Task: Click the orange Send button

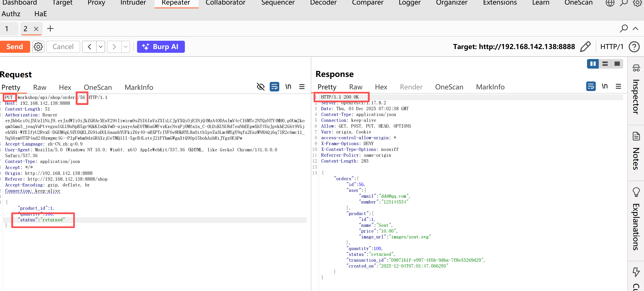Action: [15, 47]
